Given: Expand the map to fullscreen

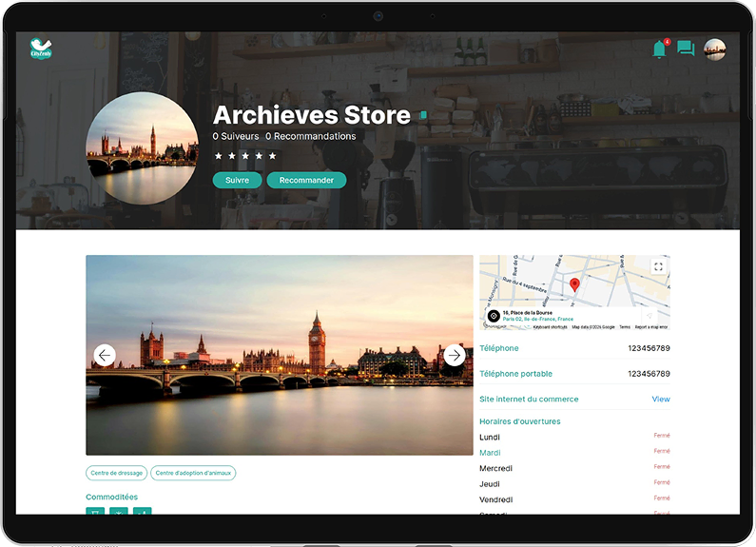Looking at the screenshot, I should (x=658, y=266).
